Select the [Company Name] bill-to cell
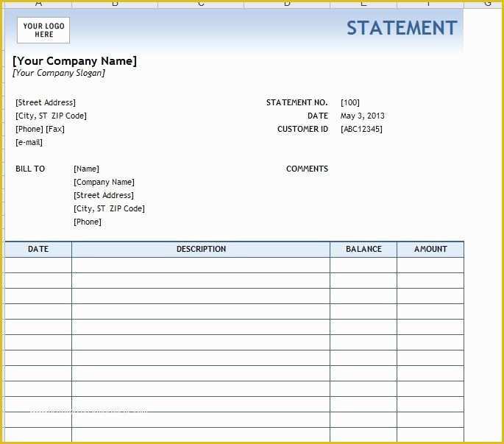Viewport: 504px width, 444px height. [104, 182]
